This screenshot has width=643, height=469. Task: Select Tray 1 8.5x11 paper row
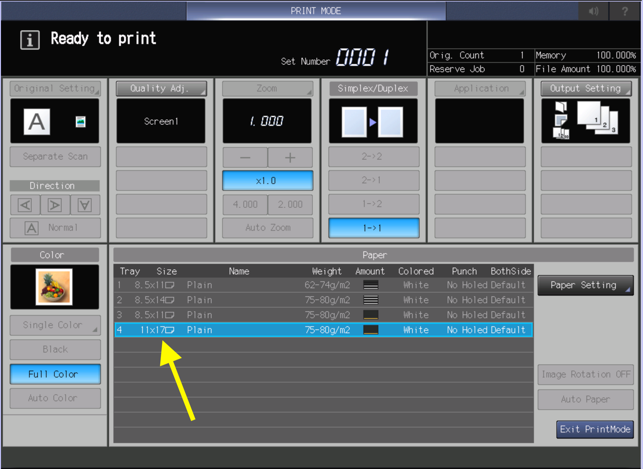coord(321,285)
